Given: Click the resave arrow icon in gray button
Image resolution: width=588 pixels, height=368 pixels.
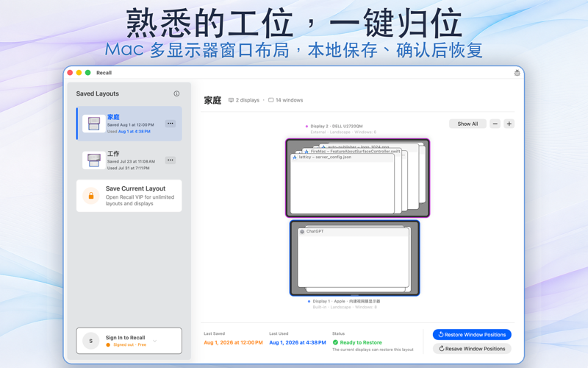Looking at the screenshot, I should (x=442, y=349).
